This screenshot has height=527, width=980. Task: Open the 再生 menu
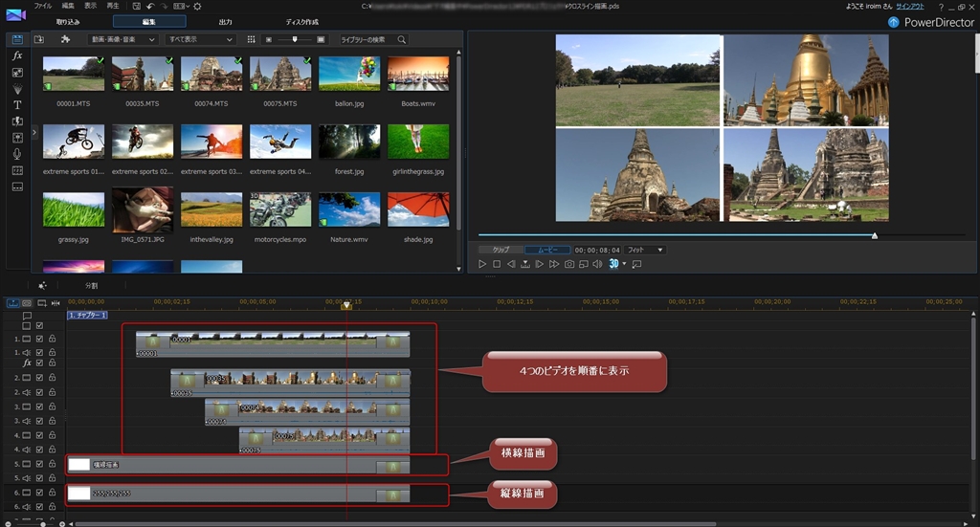pyautogui.click(x=113, y=6)
